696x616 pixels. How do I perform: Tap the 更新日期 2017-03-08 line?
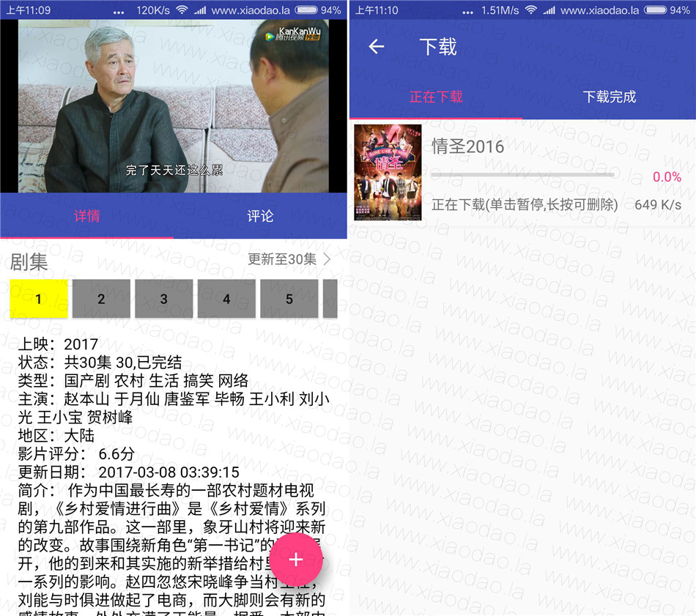coord(129,472)
